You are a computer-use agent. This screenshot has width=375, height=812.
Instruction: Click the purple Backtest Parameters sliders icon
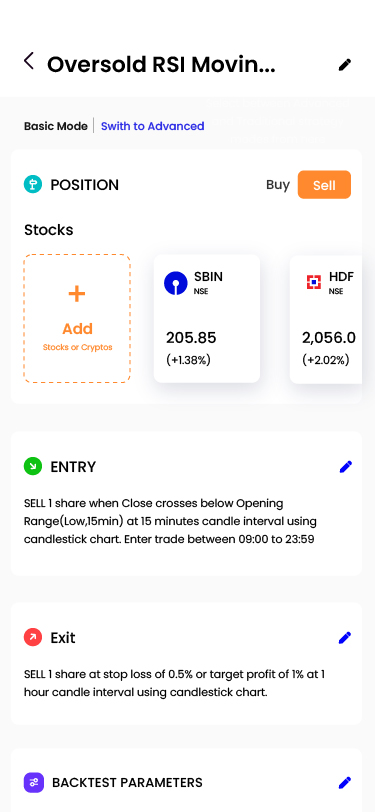click(34, 782)
